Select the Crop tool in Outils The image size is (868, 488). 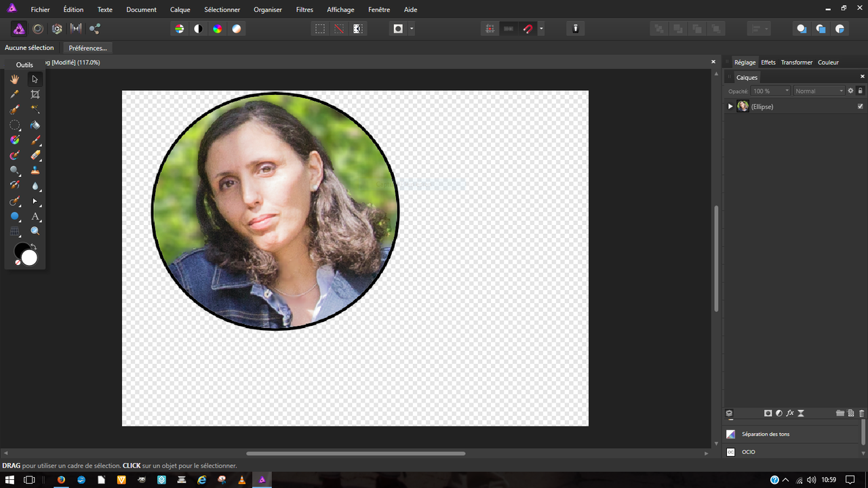click(35, 94)
